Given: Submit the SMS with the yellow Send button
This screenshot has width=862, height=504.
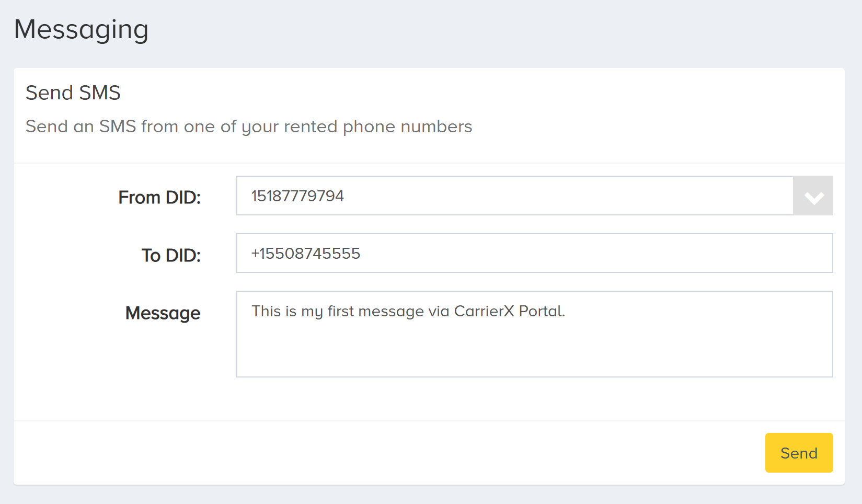Looking at the screenshot, I should pos(799,453).
